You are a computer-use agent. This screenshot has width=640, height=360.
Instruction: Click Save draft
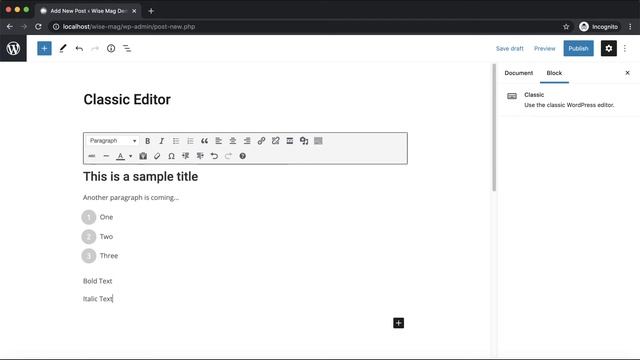pos(509,49)
